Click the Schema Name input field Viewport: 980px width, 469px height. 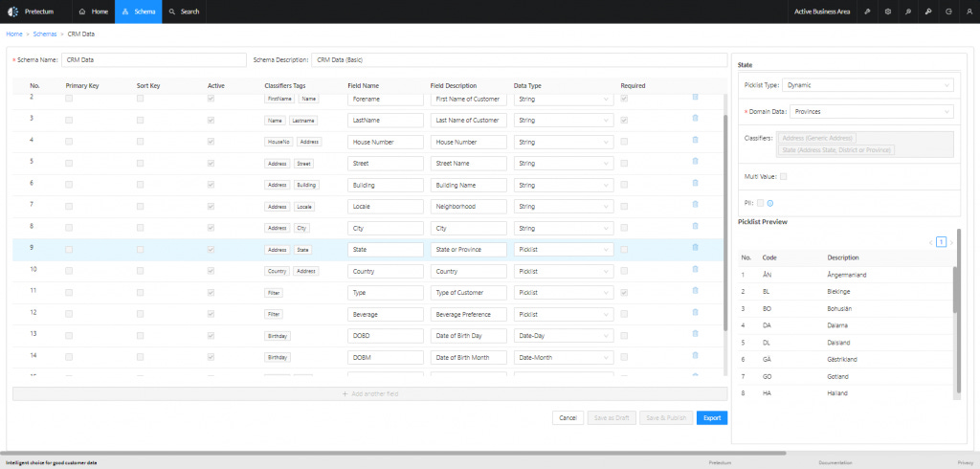point(154,60)
